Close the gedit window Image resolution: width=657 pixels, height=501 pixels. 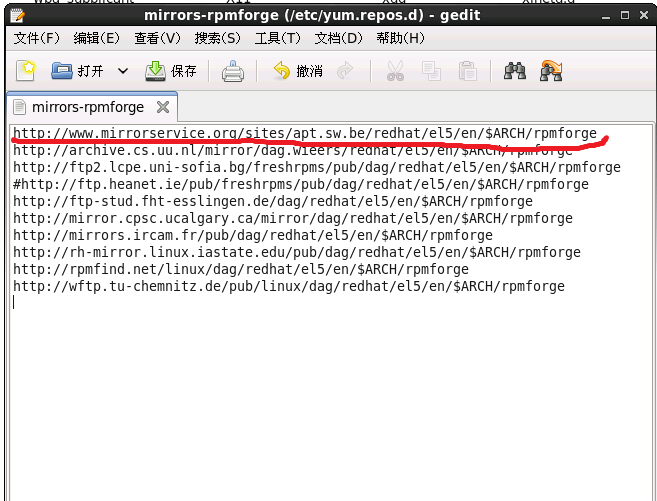pos(644,15)
